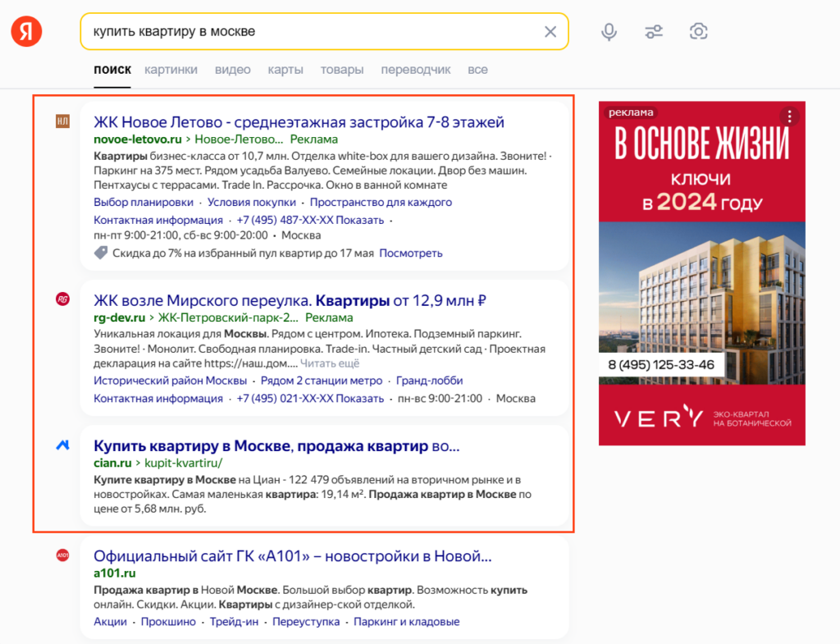The height and width of the screenshot is (644, 840).
Task: Open Исторический район Москвы sitelink
Action: pos(171,381)
